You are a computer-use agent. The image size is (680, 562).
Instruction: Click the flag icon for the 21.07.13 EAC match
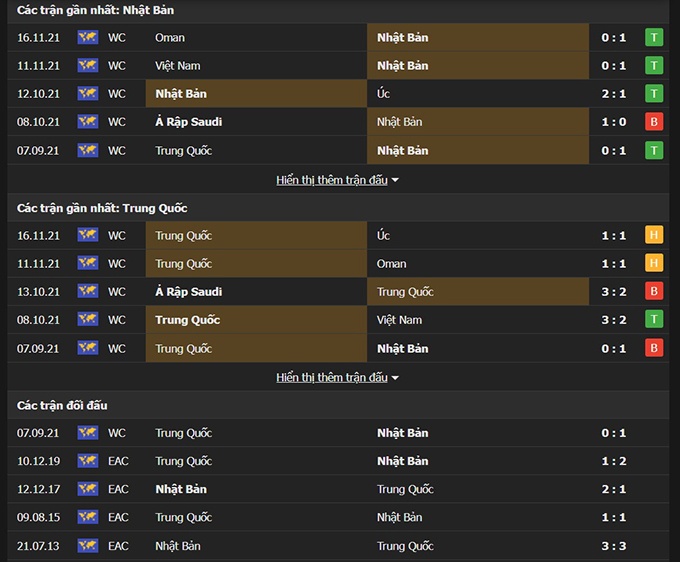(x=87, y=546)
